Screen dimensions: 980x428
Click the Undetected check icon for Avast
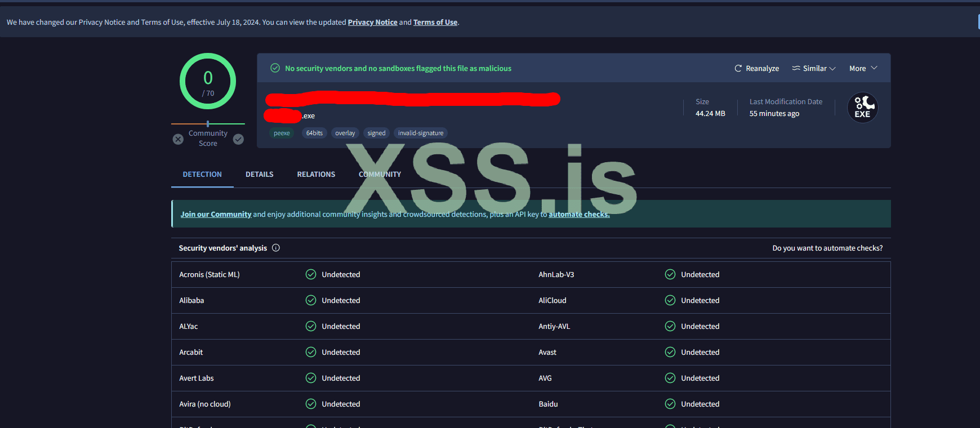pos(670,352)
